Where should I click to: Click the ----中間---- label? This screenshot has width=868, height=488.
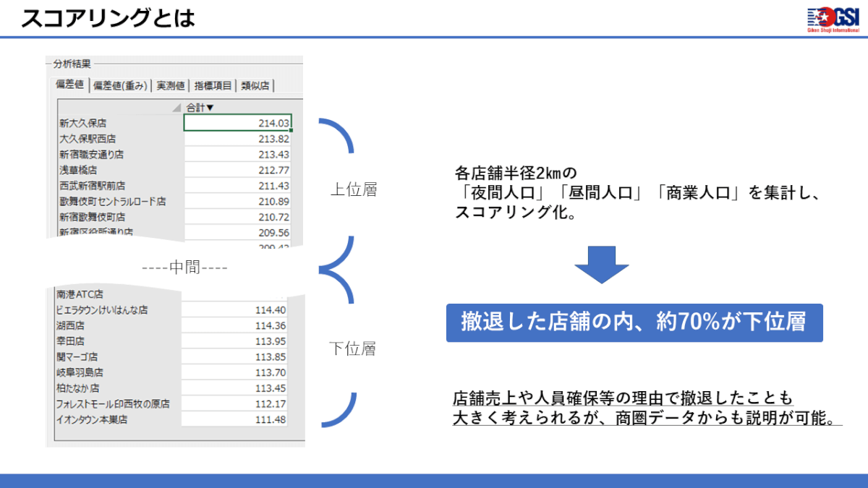(x=184, y=268)
